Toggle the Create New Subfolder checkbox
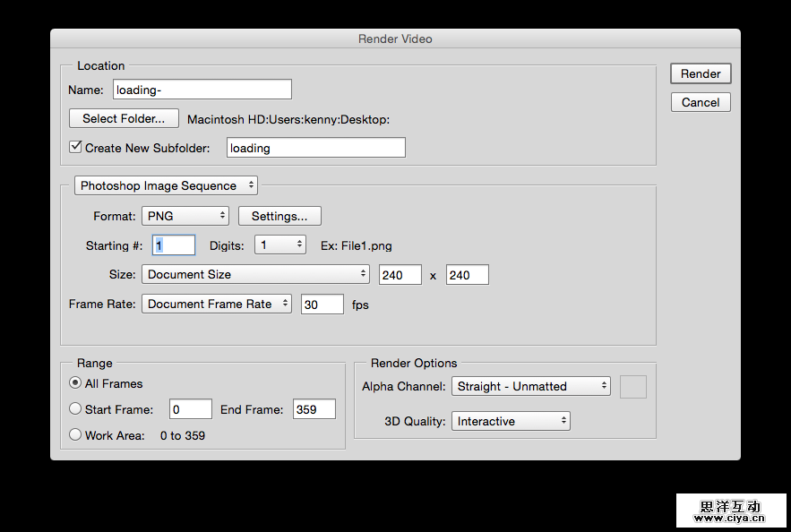791x532 pixels. point(76,148)
